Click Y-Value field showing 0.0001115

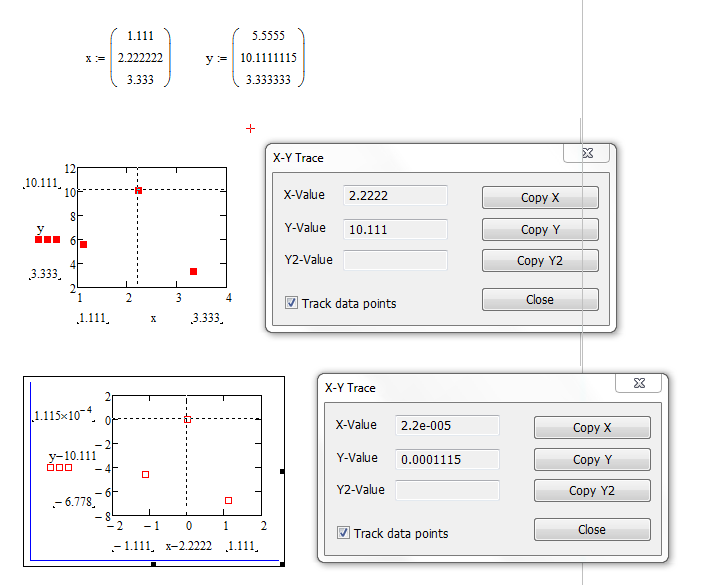click(447, 459)
